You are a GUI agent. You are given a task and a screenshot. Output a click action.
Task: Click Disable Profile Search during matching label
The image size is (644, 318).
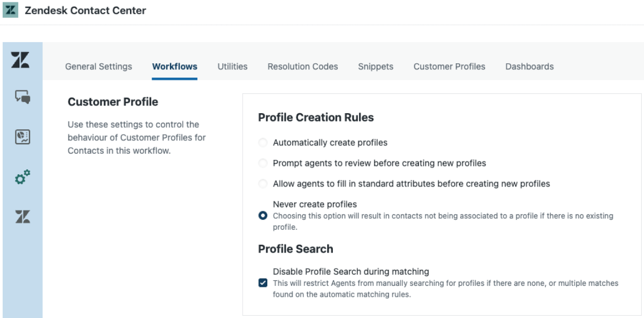pyautogui.click(x=351, y=271)
